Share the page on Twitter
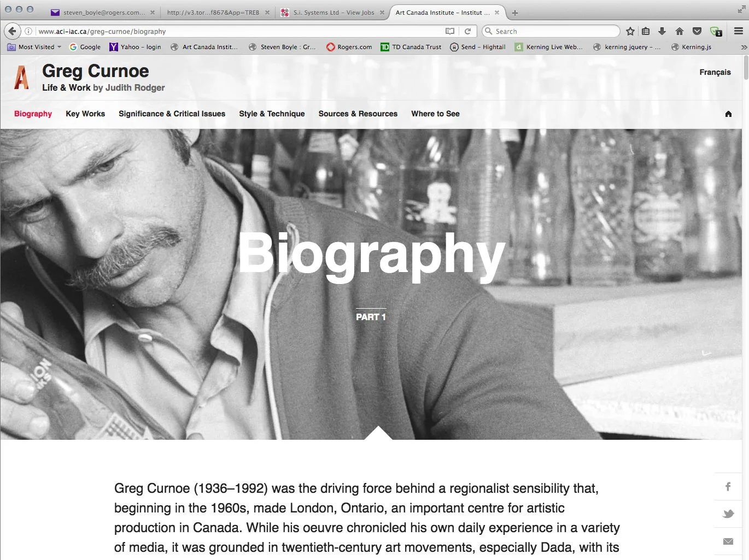749x560 pixels. click(x=728, y=514)
